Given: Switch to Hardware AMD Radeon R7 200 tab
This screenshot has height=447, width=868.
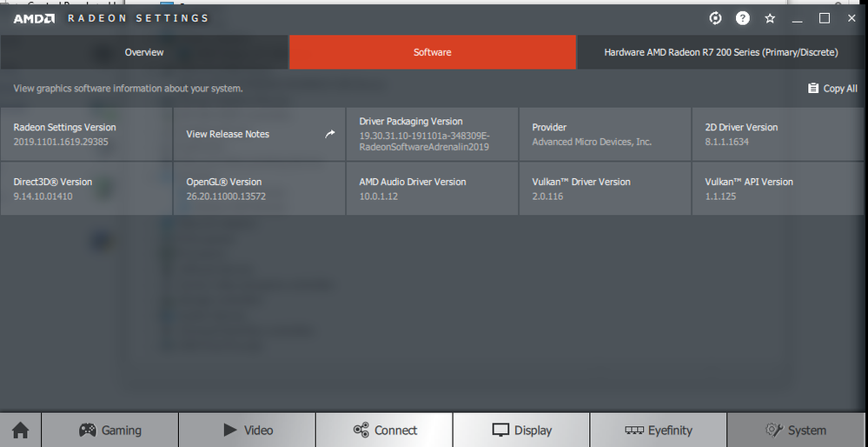Looking at the screenshot, I should coord(721,52).
